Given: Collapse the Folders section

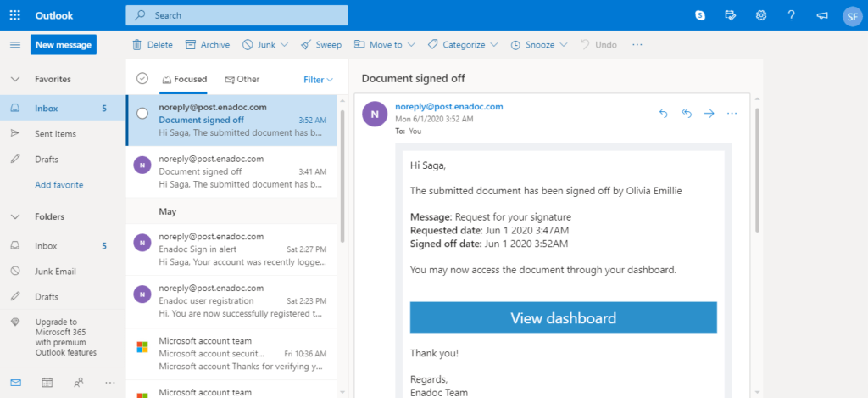Looking at the screenshot, I should point(15,216).
